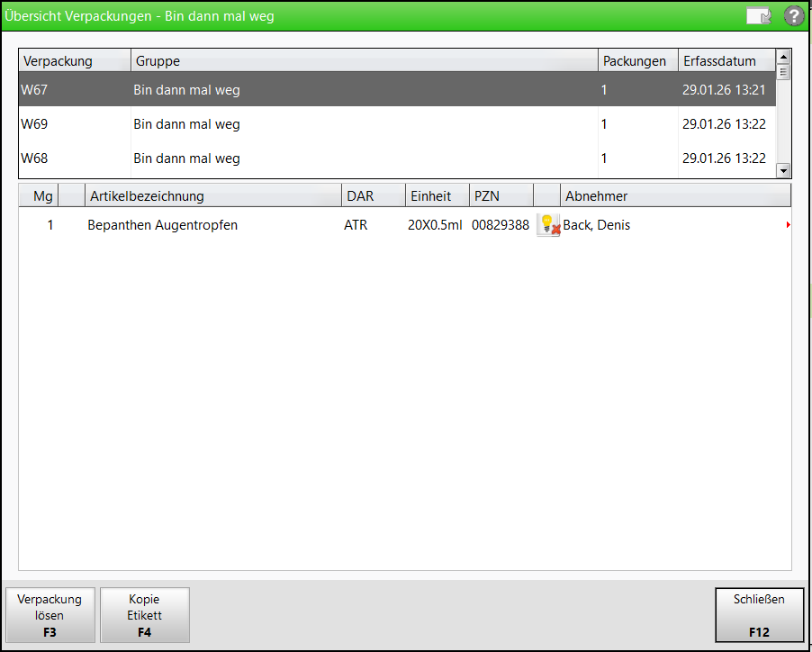Sort by the Verpackung column header
Image resolution: width=812 pixels, height=652 pixels.
tap(75, 61)
